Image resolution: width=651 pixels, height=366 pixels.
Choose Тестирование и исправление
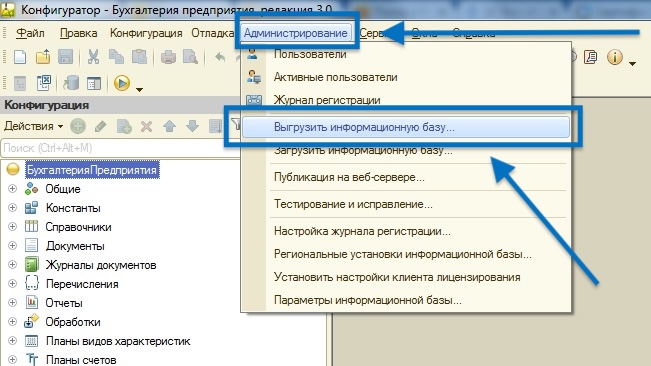(406, 204)
